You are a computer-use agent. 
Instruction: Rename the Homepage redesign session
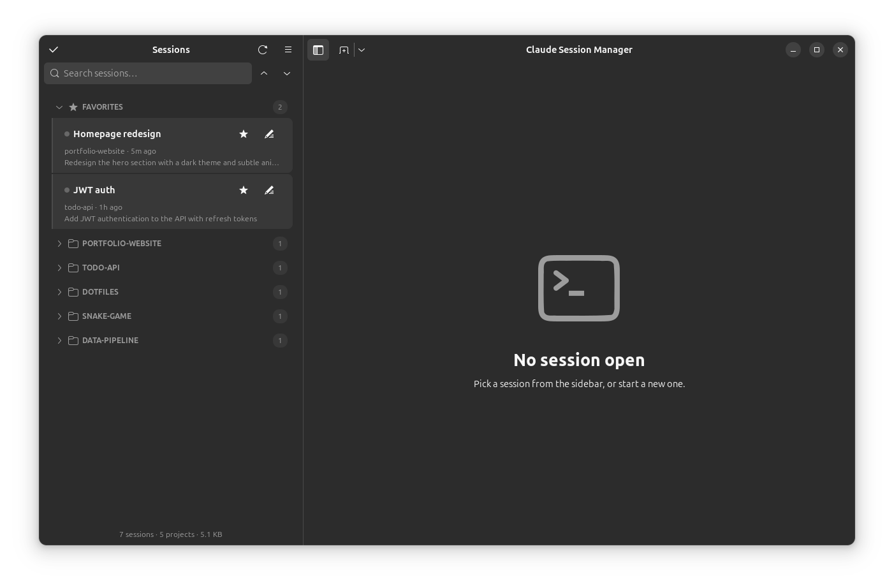tap(269, 134)
